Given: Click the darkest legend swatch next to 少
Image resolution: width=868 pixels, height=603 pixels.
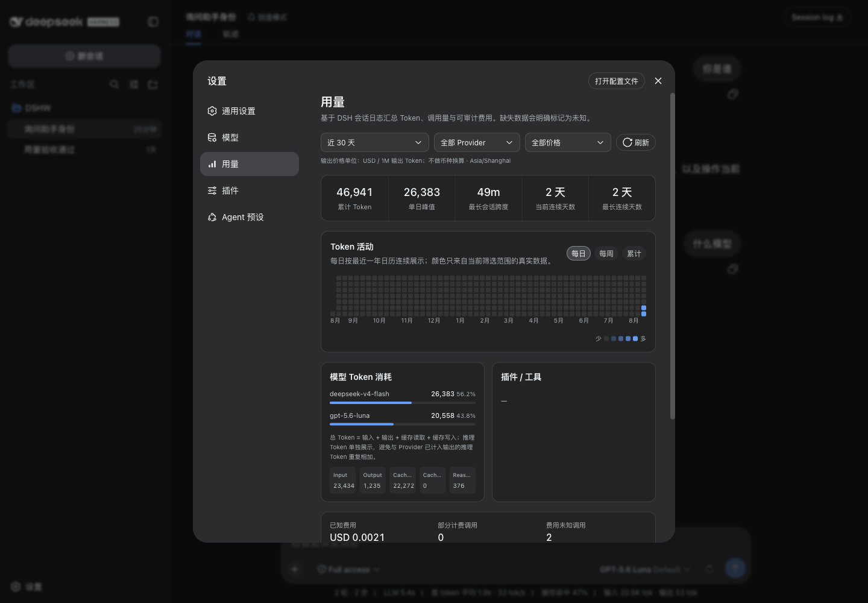Looking at the screenshot, I should (x=606, y=339).
